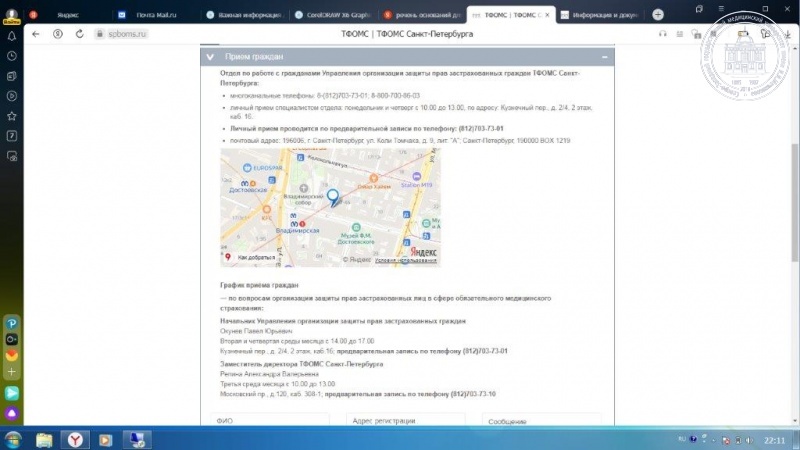Click the blue location pin on map

tap(334, 198)
